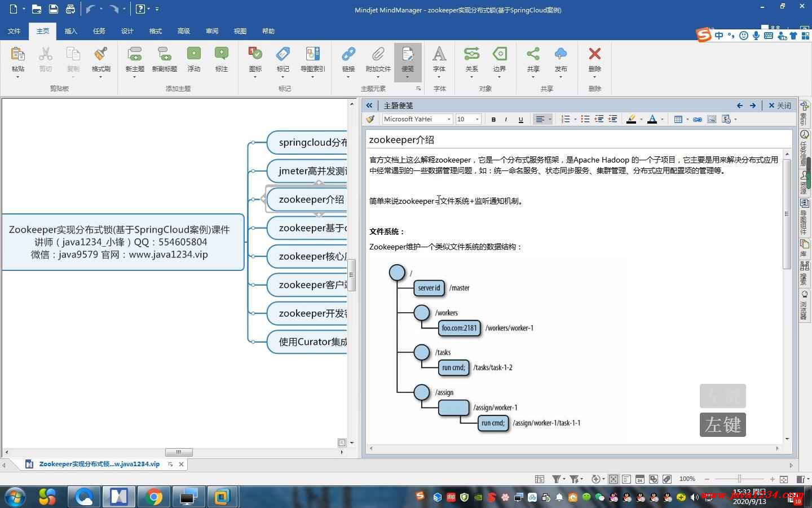Insert hyperlink via notes toolbar link icon

click(698, 119)
